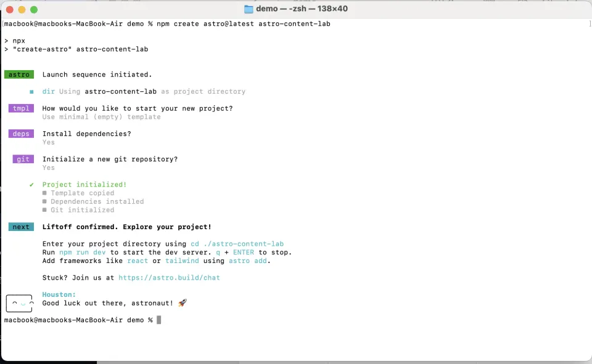This screenshot has width=592, height=364.
Task: Click Project initialized! text
Action: pos(84,185)
